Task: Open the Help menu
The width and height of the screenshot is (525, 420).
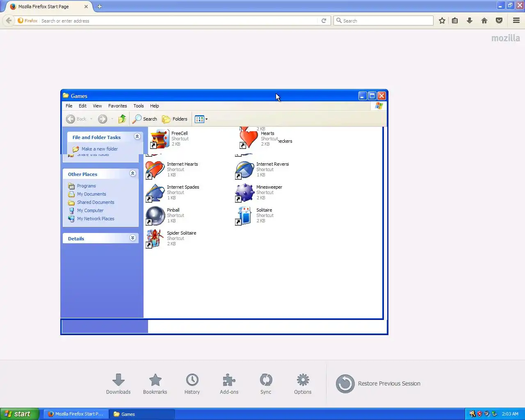Action: click(x=154, y=106)
